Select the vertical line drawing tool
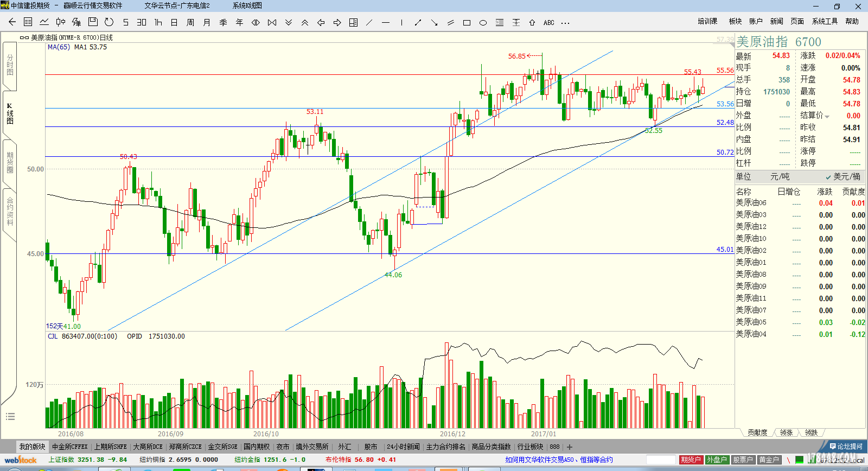 click(402, 22)
